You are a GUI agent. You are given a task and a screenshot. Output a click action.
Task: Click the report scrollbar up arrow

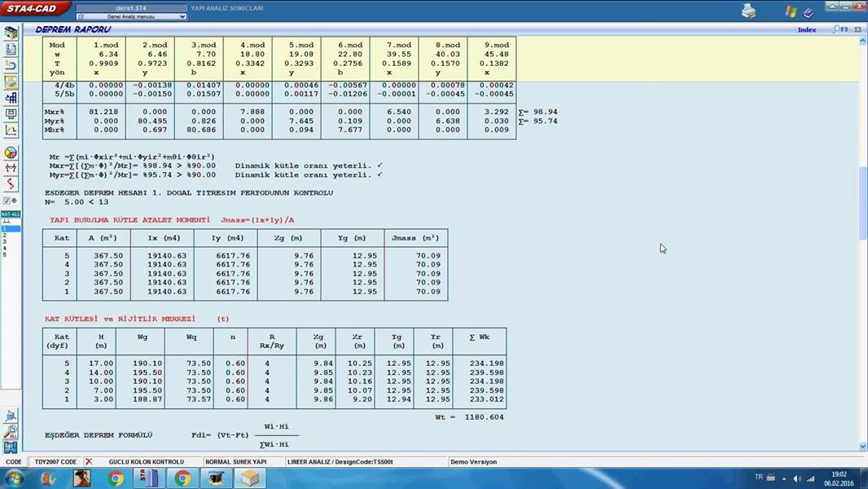(863, 41)
